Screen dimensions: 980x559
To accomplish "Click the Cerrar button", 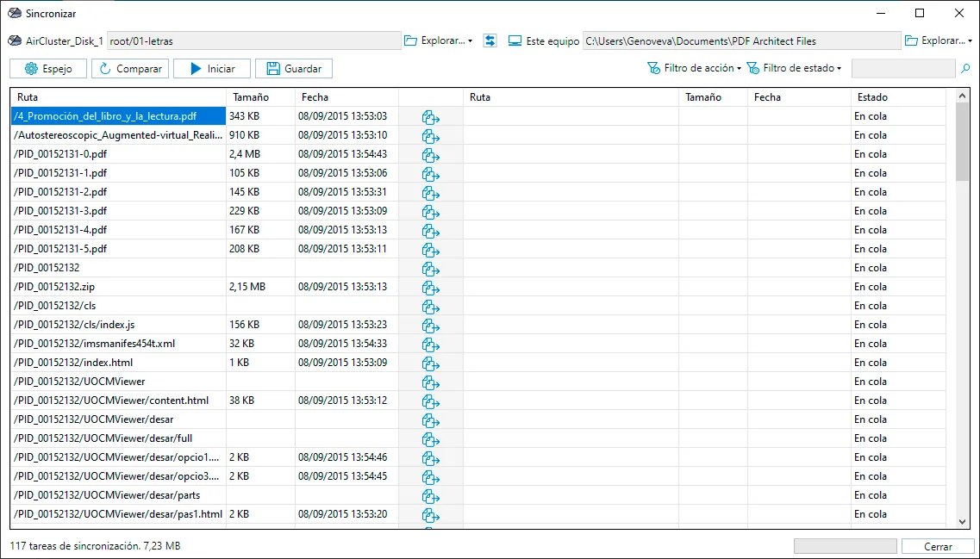I will (x=938, y=546).
